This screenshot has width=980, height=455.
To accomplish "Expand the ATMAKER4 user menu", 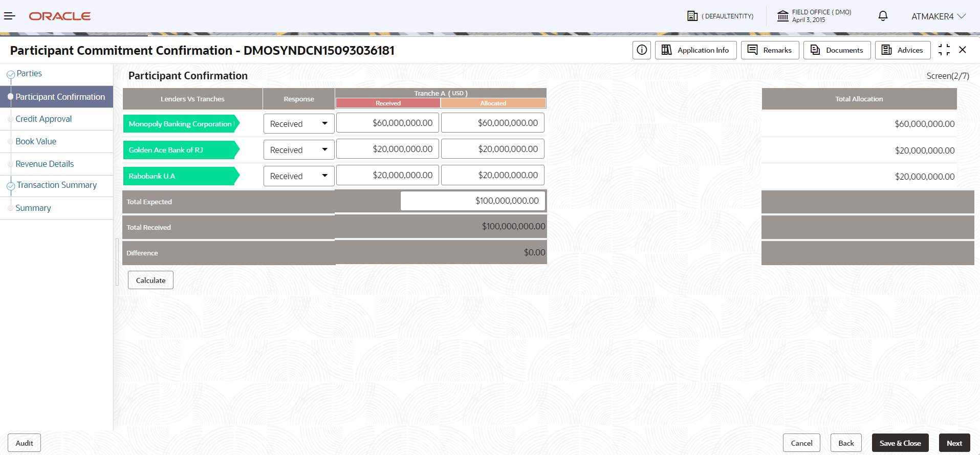I will pos(939,16).
